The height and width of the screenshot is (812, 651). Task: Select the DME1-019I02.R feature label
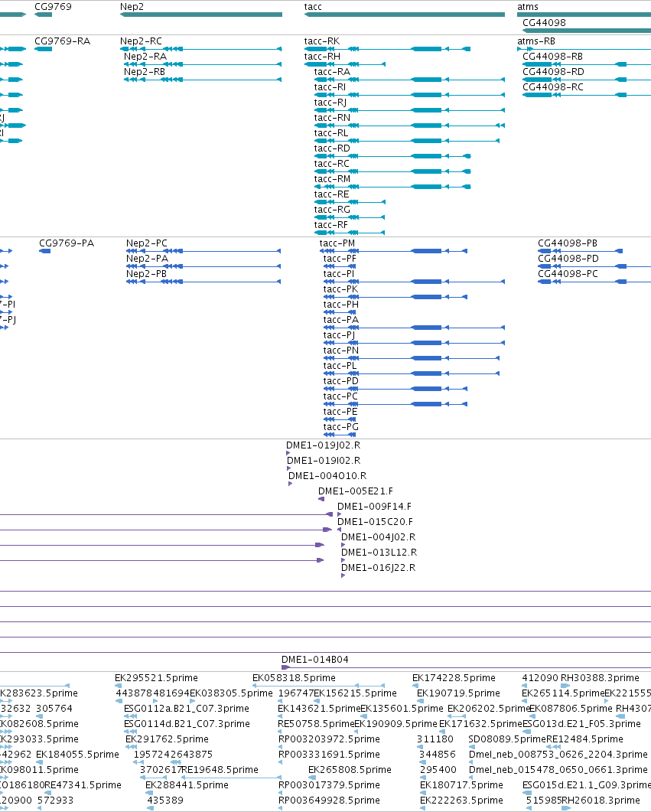coord(324,461)
